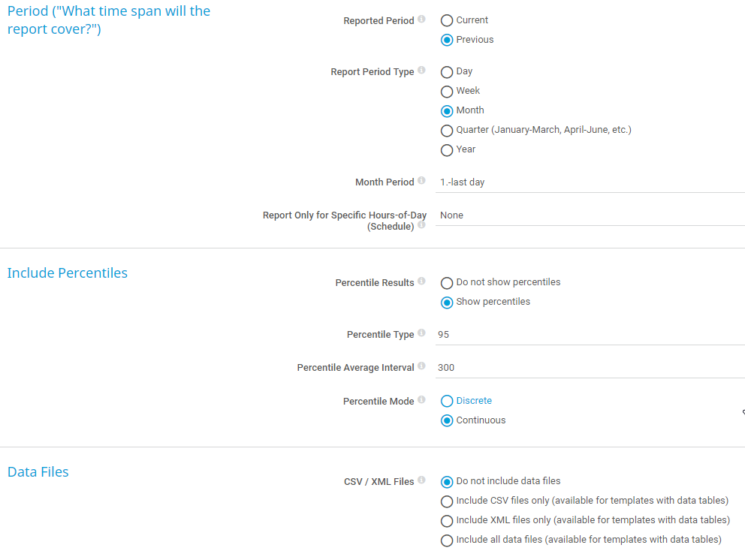Click the Include Percentiles section heading
The width and height of the screenshot is (745, 560).
67,272
